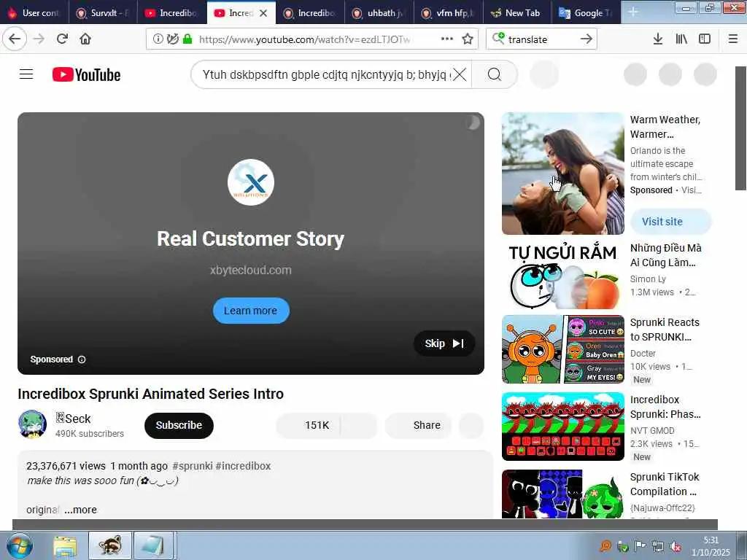Go back with the browser back arrow
This screenshot has width=747, height=560.
point(15,39)
